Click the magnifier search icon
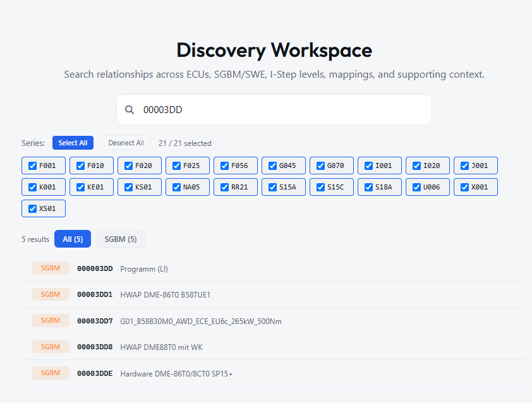 coord(130,109)
